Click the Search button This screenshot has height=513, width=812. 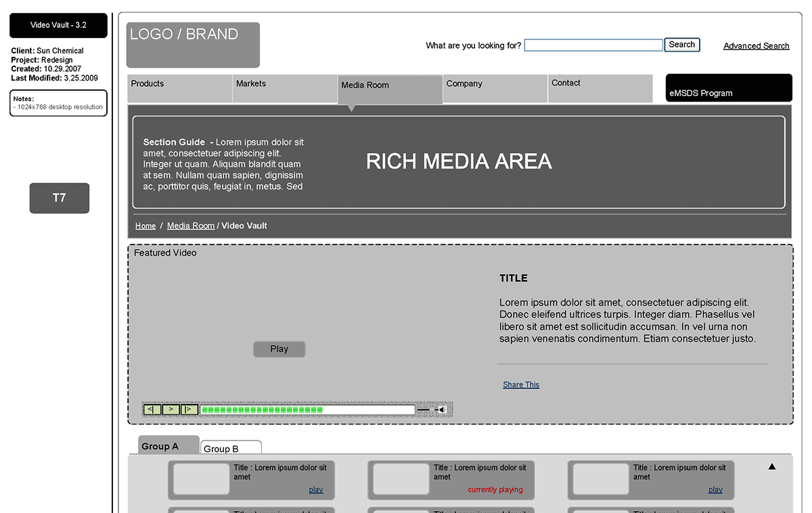coord(681,45)
